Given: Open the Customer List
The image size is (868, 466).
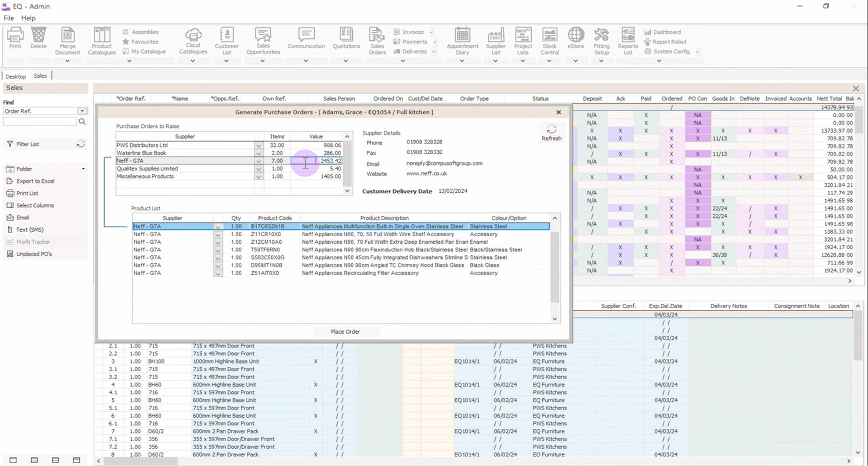Looking at the screenshot, I should click(x=227, y=41).
